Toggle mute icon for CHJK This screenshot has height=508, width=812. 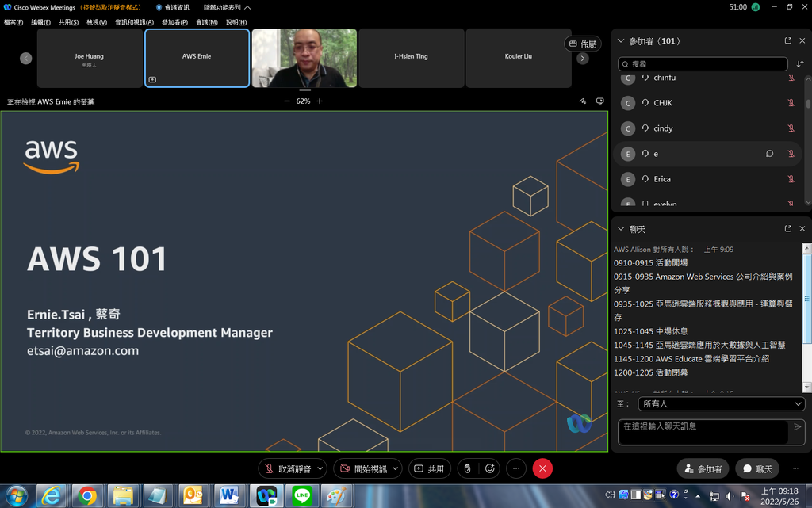point(791,103)
